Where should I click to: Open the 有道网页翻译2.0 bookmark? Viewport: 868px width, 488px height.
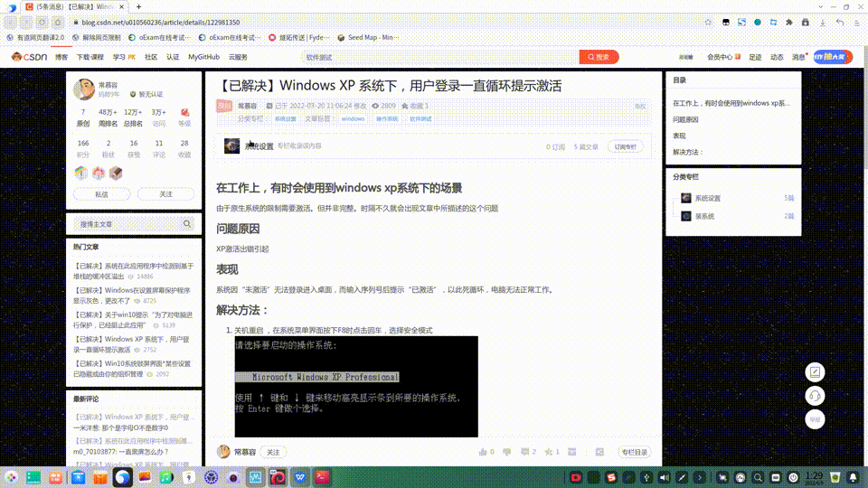tap(35, 38)
